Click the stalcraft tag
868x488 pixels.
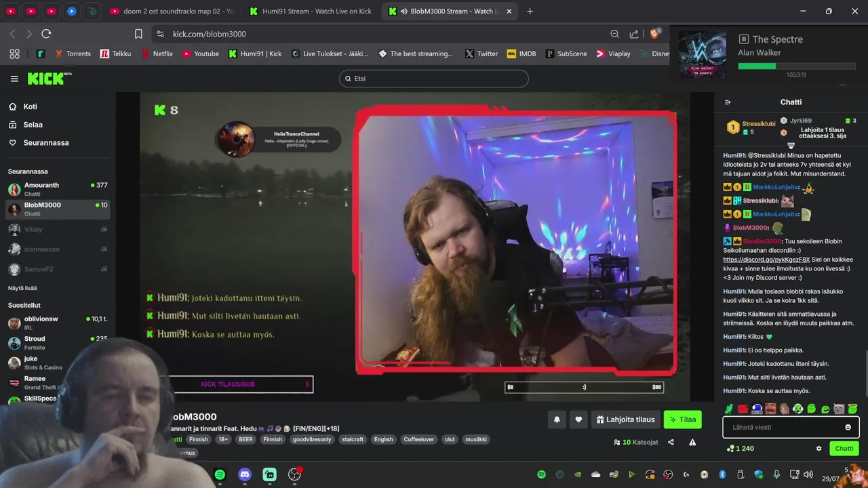click(353, 439)
